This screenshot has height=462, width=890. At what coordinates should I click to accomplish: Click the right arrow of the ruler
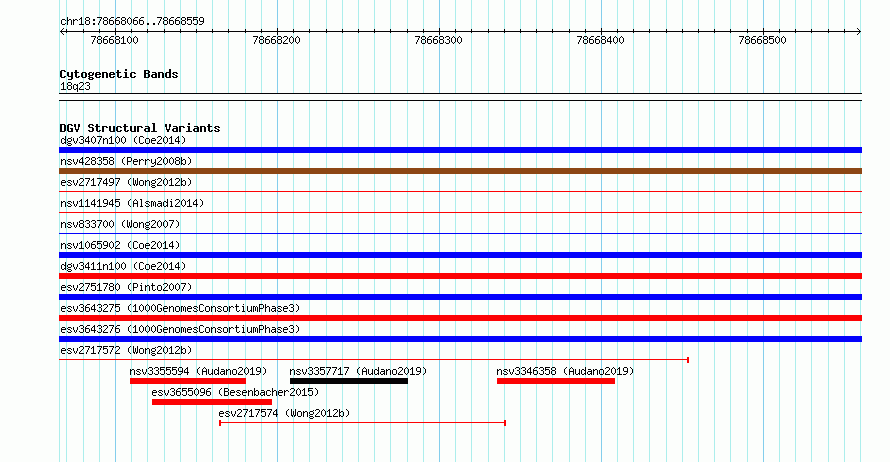point(859,32)
